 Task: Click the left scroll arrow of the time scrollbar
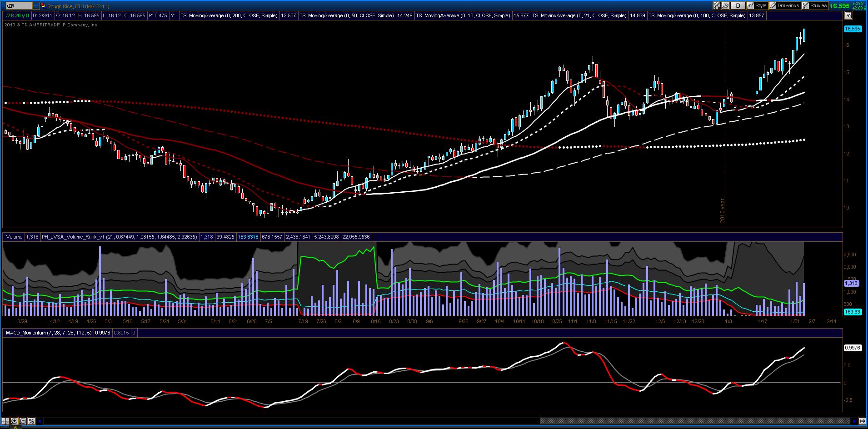tap(40, 421)
